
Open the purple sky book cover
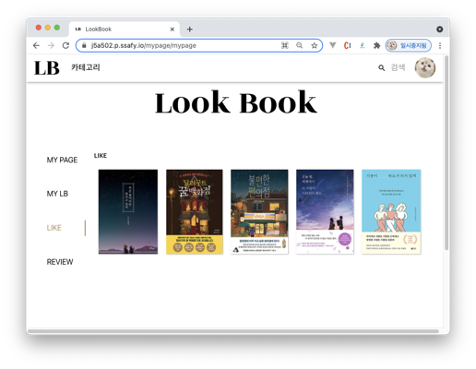[325, 212]
